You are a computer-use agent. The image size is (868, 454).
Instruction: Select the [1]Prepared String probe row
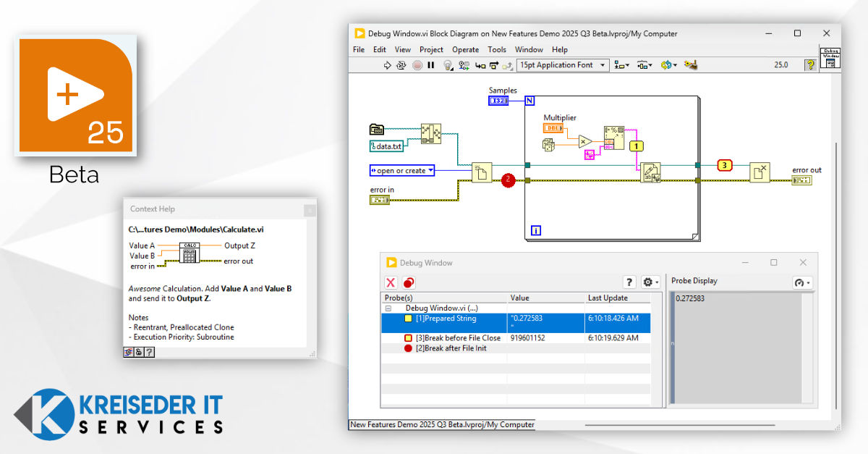pos(516,323)
